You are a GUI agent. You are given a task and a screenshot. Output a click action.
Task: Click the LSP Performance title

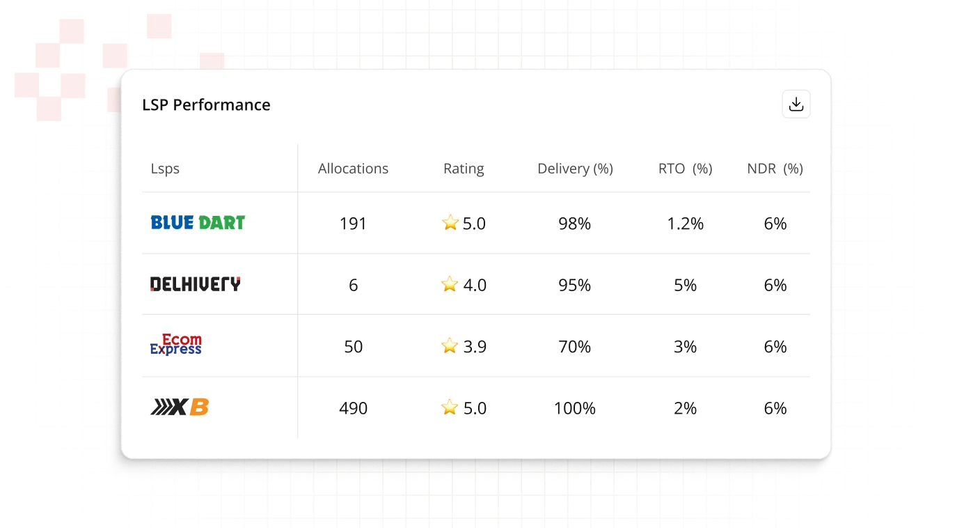tap(206, 105)
